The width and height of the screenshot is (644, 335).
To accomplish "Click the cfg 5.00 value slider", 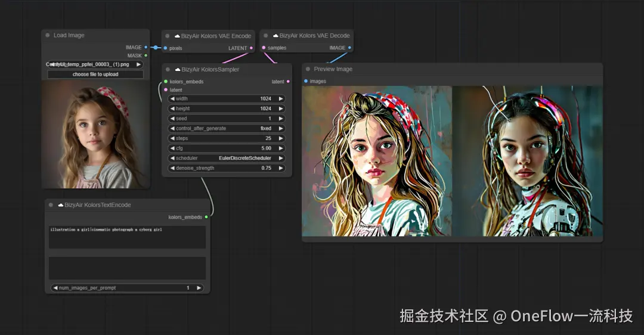I will pyautogui.click(x=227, y=148).
